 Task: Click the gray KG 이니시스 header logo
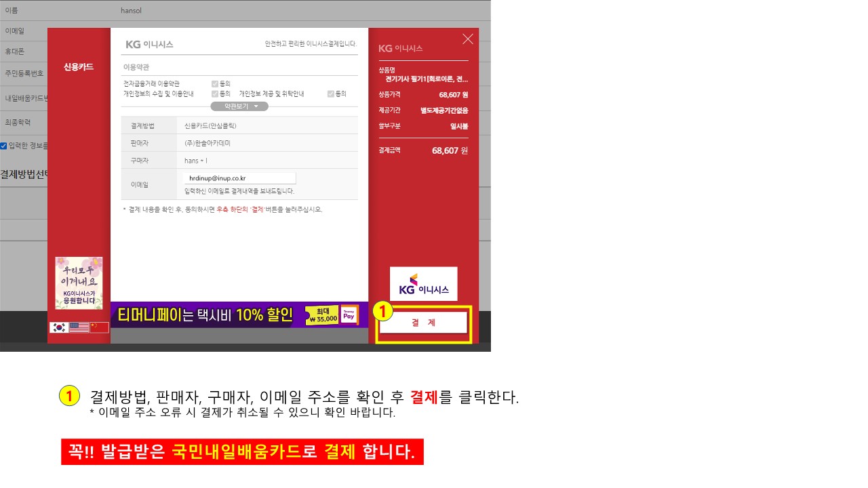tap(149, 44)
